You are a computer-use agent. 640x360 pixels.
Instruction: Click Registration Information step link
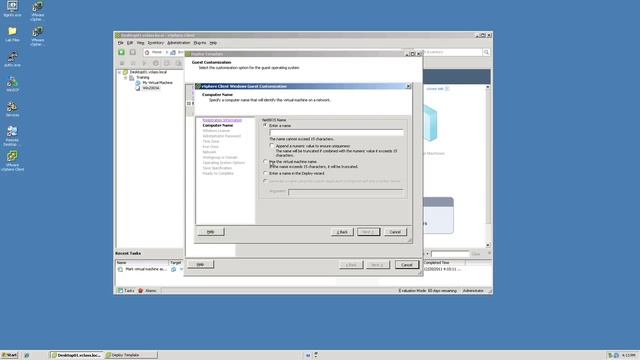click(x=222, y=120)
